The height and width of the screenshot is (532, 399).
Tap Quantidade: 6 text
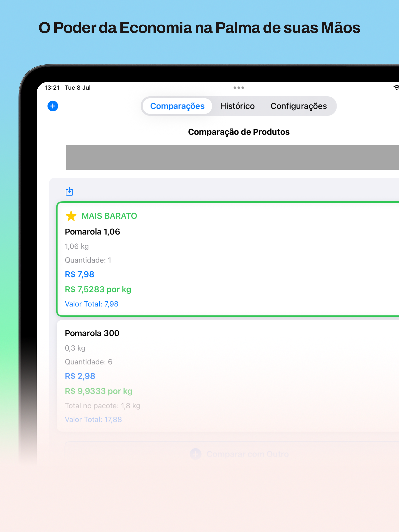[89, 362]
